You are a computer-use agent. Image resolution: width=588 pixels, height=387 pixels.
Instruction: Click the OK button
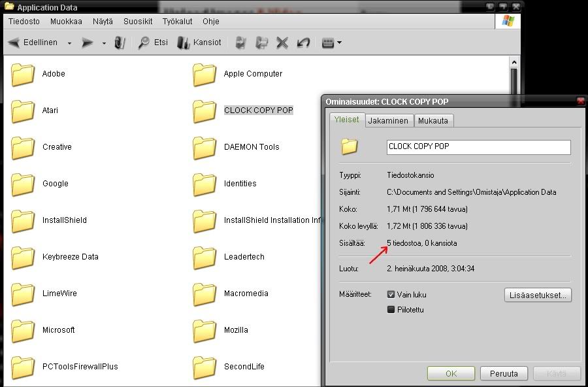click(x=451, y=373)
